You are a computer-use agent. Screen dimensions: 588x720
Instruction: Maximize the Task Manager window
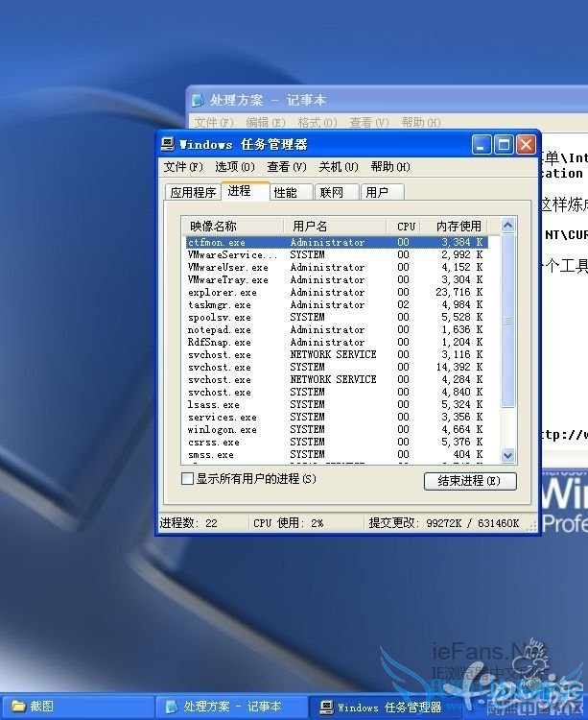point(504,145)
